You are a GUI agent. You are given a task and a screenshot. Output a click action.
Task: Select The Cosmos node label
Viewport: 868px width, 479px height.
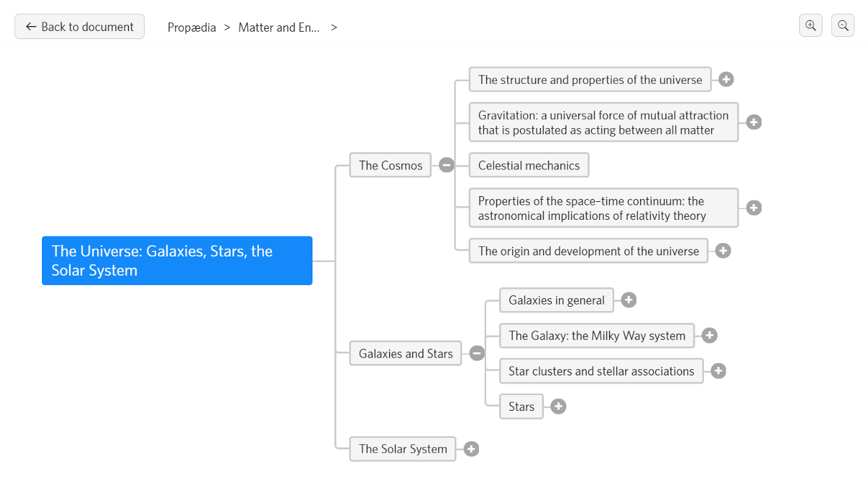click(391, 165)
